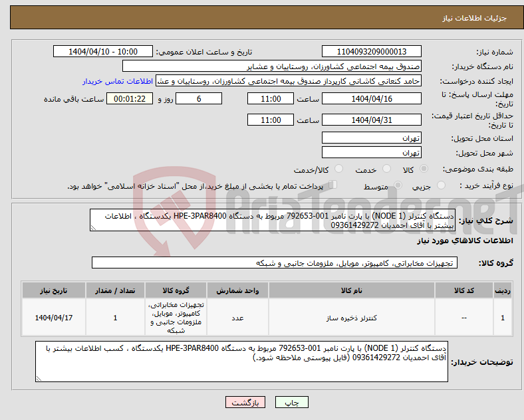Click the description textarea resize handle
Image resolution: width=524 pixels, height=420 pixels.
[x=93, y=228]
